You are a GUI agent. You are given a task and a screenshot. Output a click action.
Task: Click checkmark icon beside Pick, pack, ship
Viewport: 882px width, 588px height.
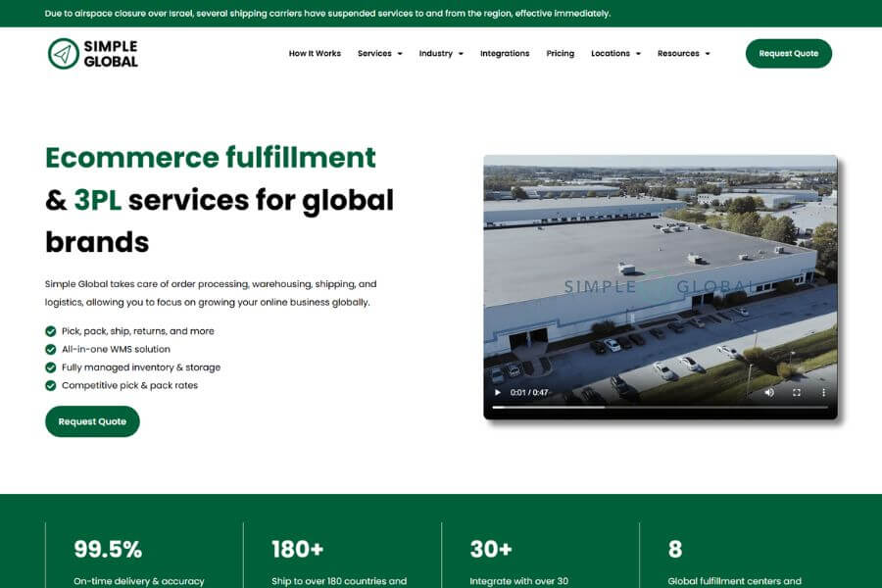click(x=51, y=331)
